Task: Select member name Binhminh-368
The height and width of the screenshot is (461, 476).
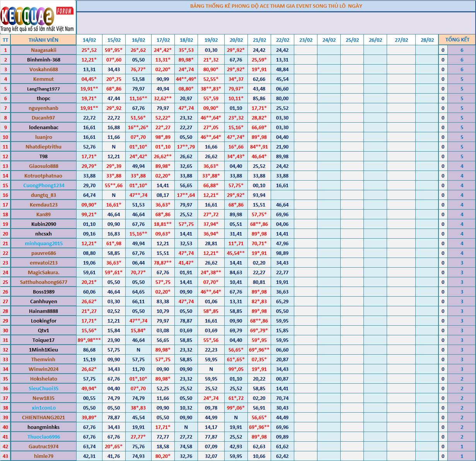Action: 43,60
